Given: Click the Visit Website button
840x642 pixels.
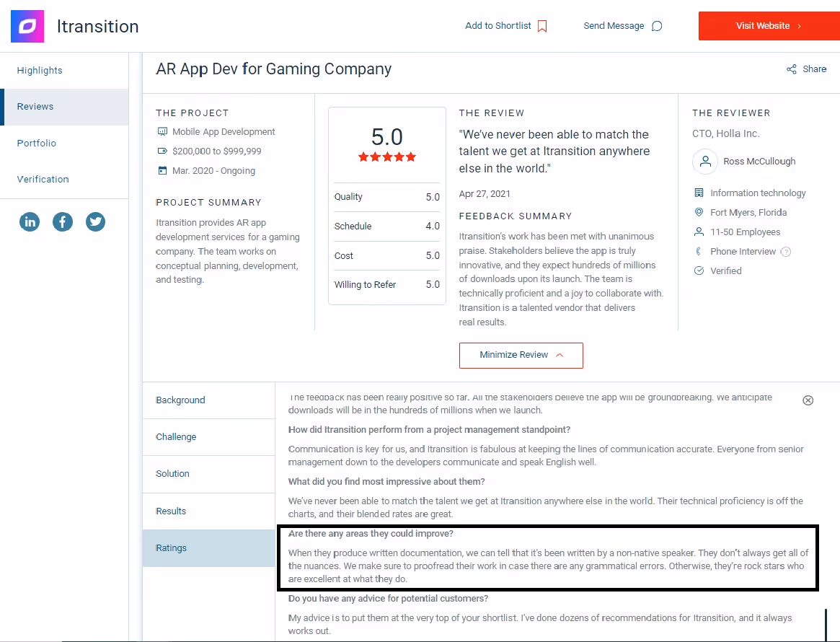Looking at the screenshot, I should point(769,26).
